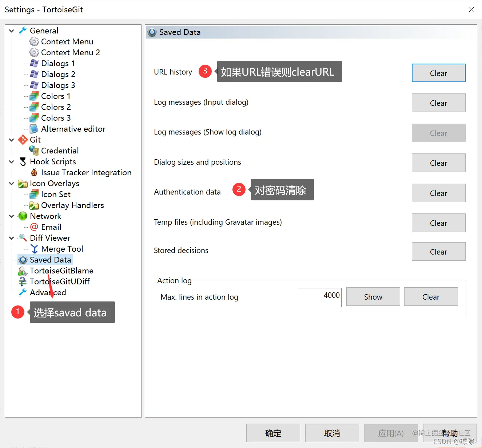
Task: Click the Diff Viewer magnifier icon
Action: pos(23,238)
